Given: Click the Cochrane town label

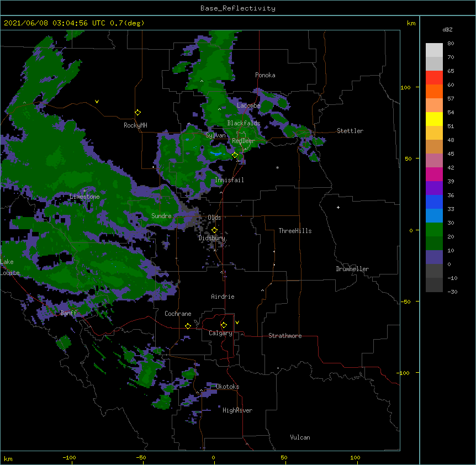Looking at the screenshot, I should 178,314.
